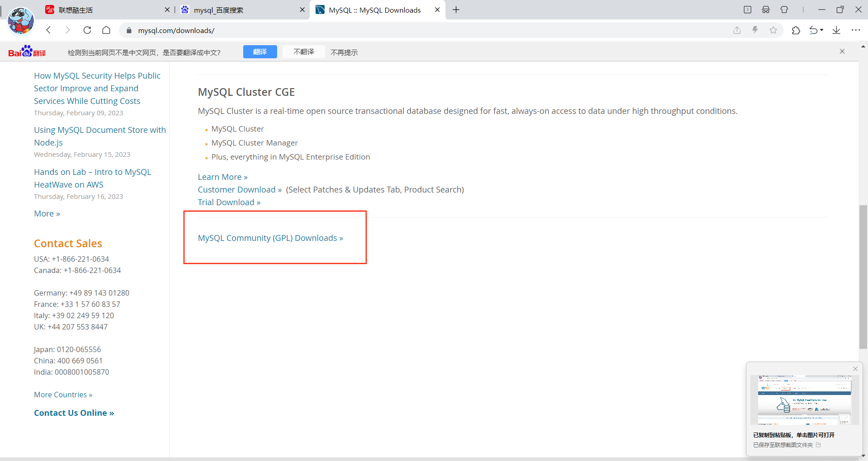The image size is (868, 461).
Task: Click the scrollbar up arrow
Action: (863, 46)
